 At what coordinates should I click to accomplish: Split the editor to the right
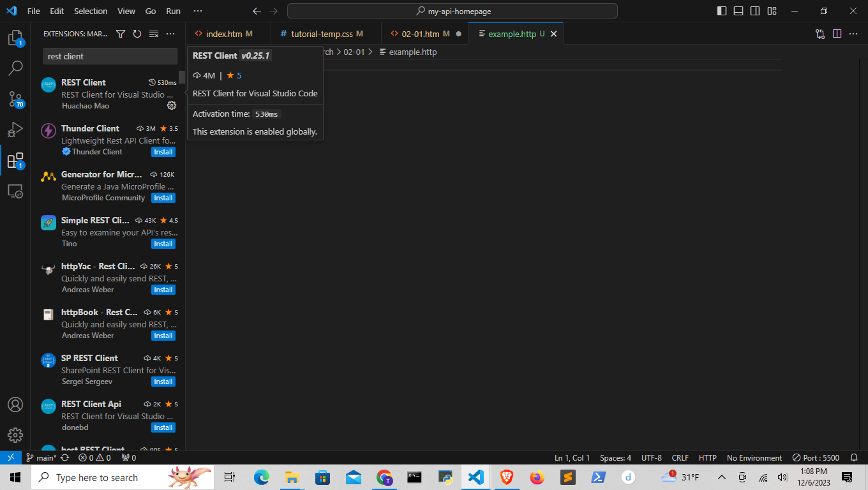pos(837,34)
